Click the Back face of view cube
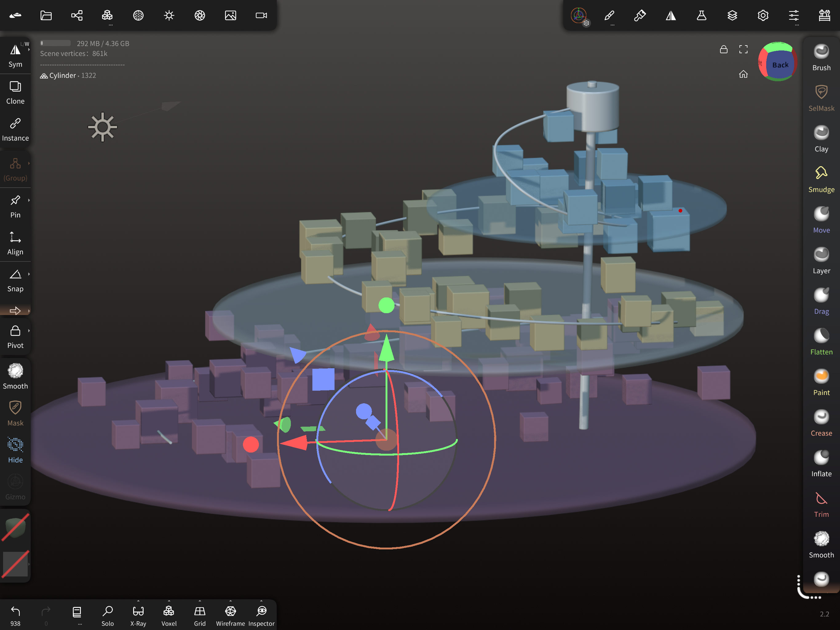The height and width of the screenshot is (630, 840). click(x=780, y=65)
